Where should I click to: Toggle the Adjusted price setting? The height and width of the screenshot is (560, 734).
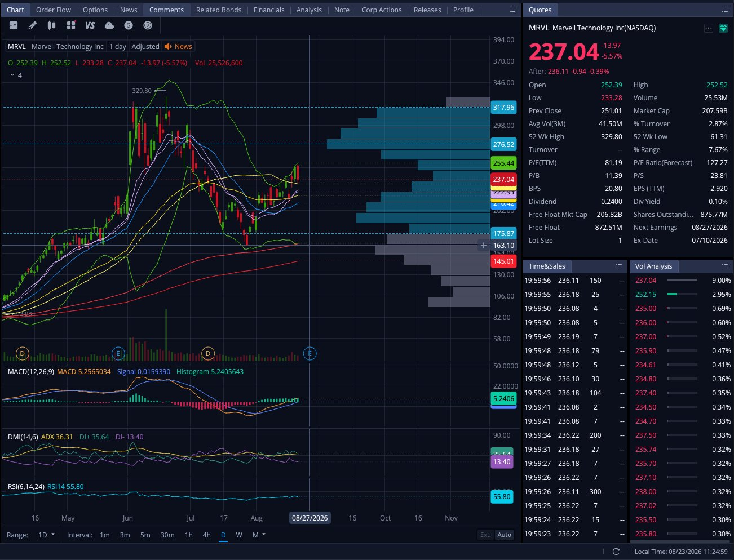(145, 47)
